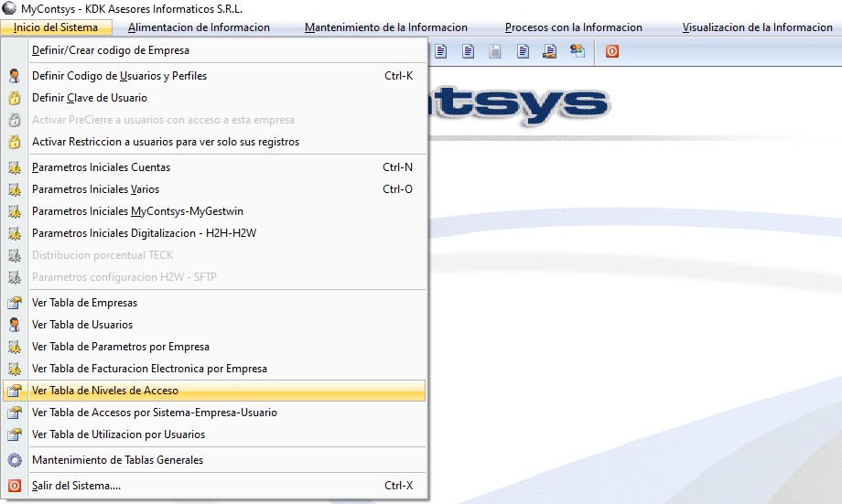
Task: Click the red power icon in toolbar
Action: point(611,51)
